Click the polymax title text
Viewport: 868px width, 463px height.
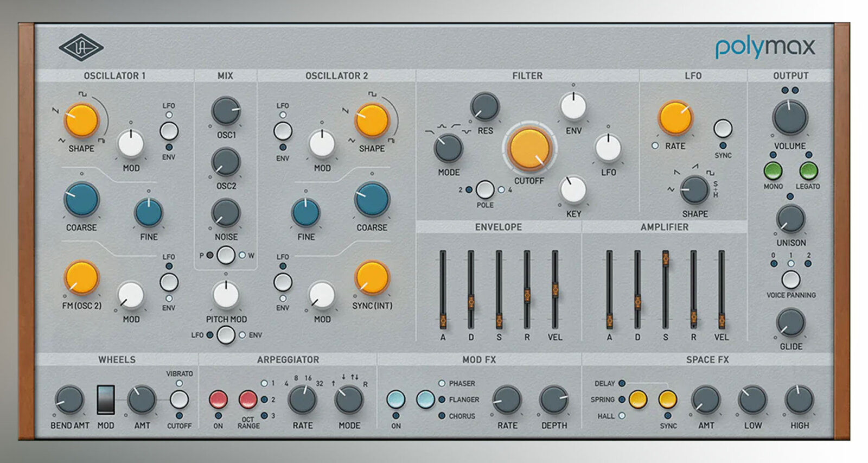pos(765,48)
